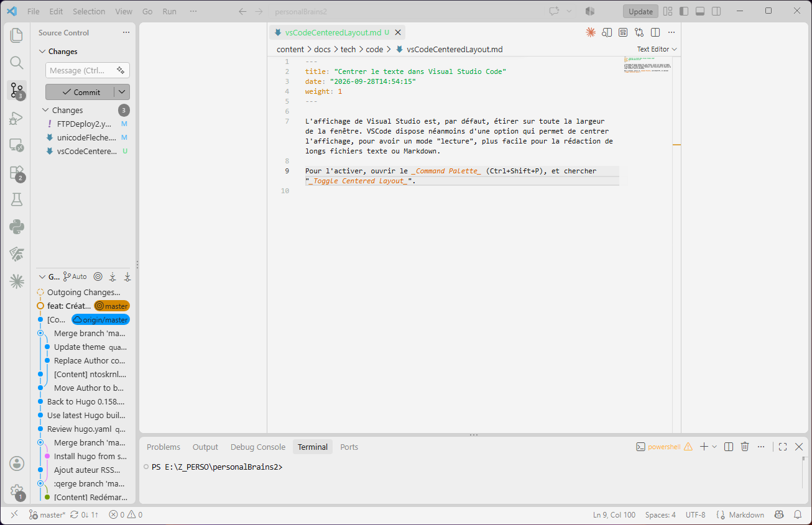This screenshot has width=812, height=525.
Task: Open the File menu
Action: click(34, 11)
